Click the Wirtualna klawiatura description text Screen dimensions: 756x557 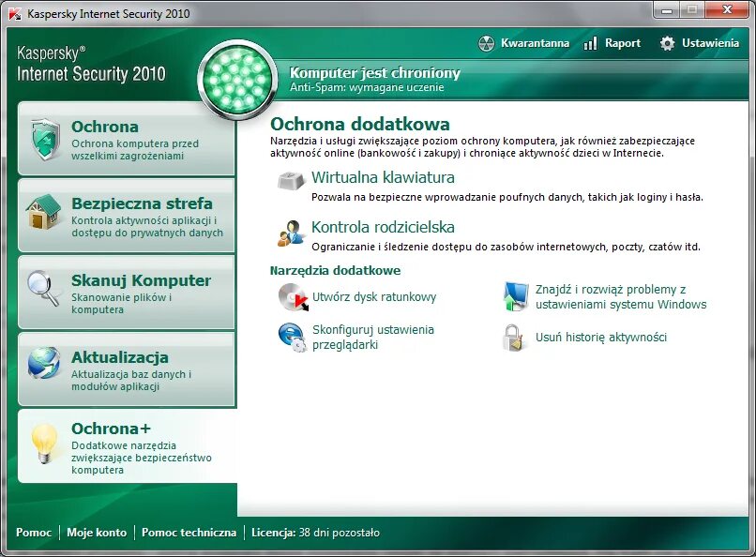click(x=507, y=197)
